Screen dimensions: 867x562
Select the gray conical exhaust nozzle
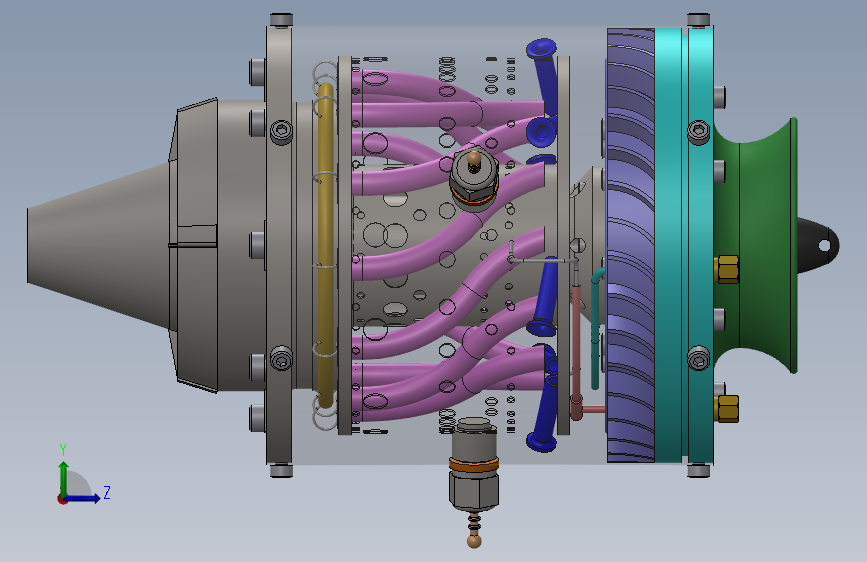tap(98, 245)
